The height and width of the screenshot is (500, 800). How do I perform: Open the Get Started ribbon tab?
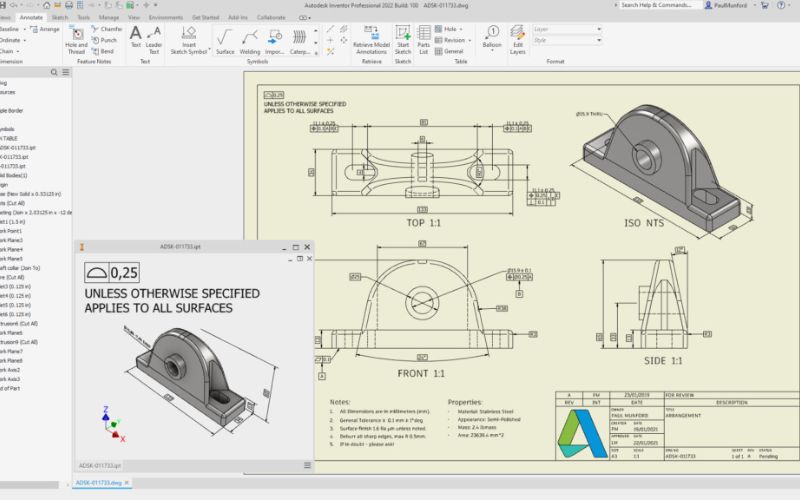coord(206,17)
